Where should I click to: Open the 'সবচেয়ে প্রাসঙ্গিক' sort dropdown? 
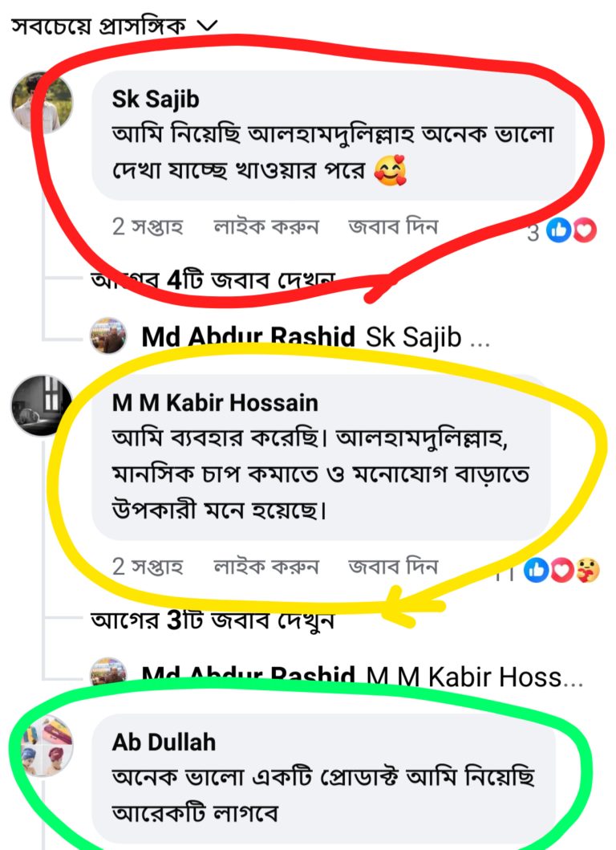115,25
